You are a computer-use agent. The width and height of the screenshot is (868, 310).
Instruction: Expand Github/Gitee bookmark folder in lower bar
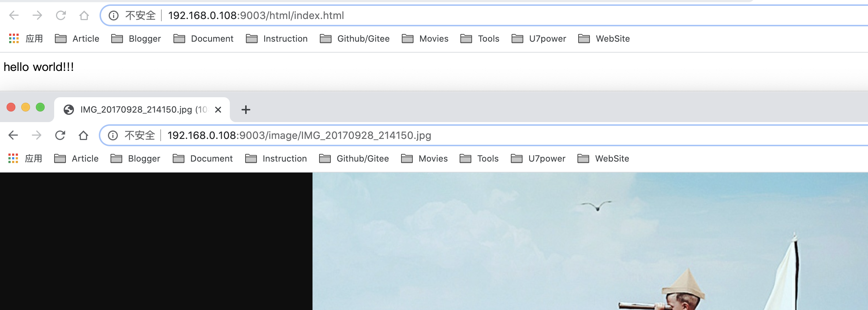[x=354, y=158]
